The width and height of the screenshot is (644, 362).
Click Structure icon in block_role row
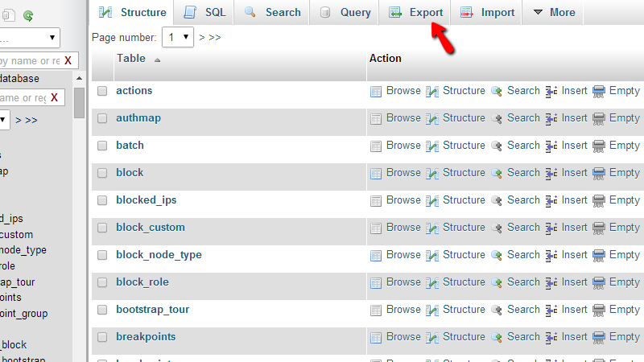click(x=432, y=283)
